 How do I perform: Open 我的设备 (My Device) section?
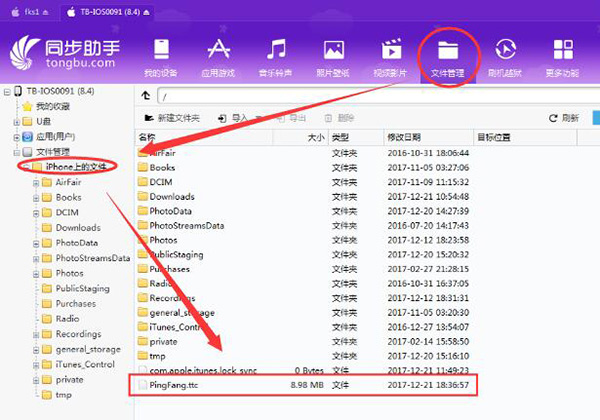pyautogui.click(x=161, y=57)
